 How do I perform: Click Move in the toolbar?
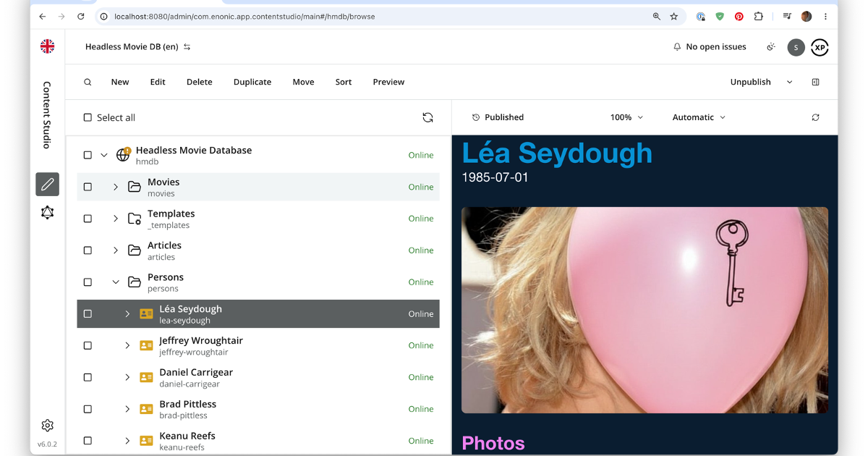click(303, 82)
